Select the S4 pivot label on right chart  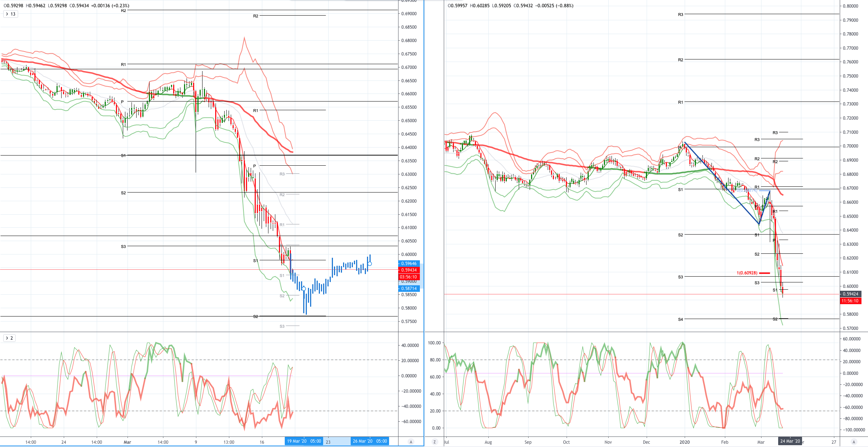[680, 319]
